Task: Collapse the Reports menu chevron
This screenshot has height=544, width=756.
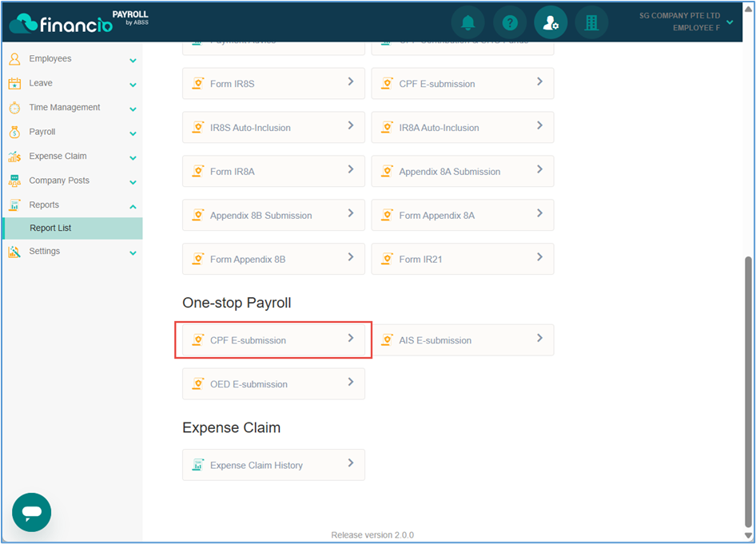Action: click(x=133, y=207)
